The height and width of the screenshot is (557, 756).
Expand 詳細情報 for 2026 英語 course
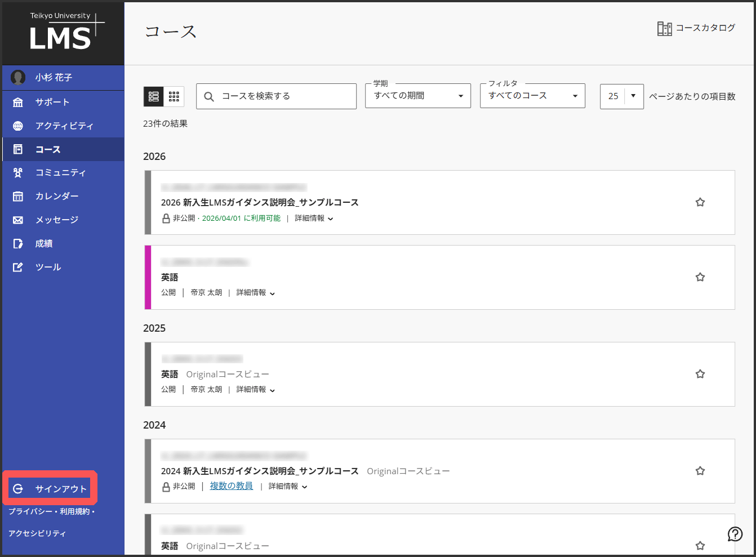[256, 293]
